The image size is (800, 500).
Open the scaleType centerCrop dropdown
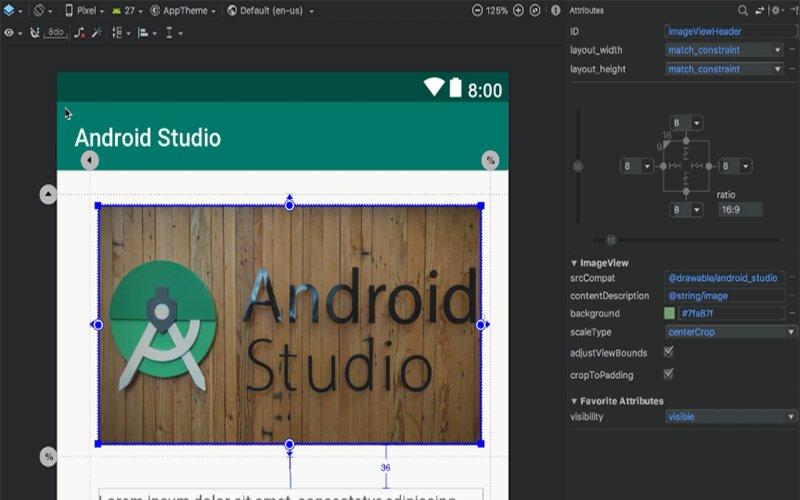click(730, 332)
